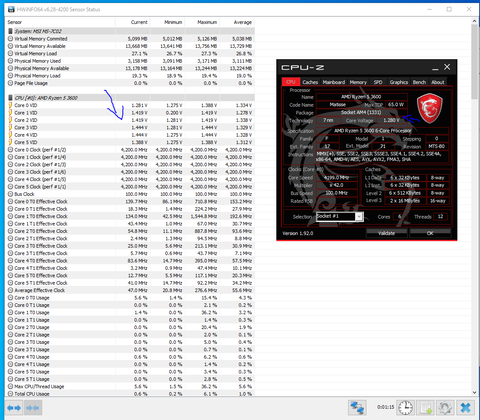Click the Virtual Memory Load sensor icon
The width and height of the screenshot is (480, 420).
(x=10, y=54)
